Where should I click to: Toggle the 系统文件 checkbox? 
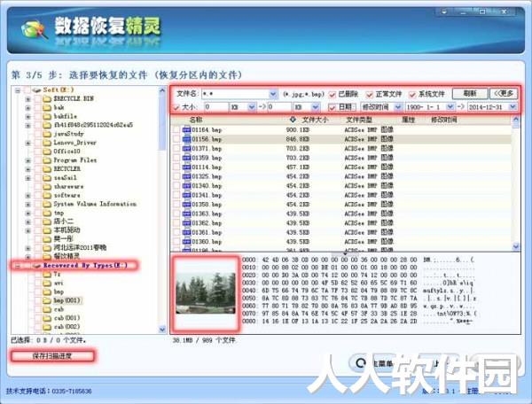(412, 94)
